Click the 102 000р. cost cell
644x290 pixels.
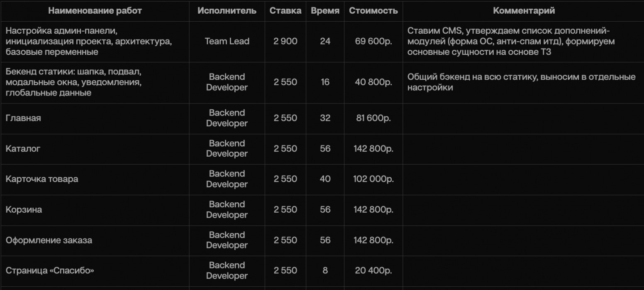point(373,179)
